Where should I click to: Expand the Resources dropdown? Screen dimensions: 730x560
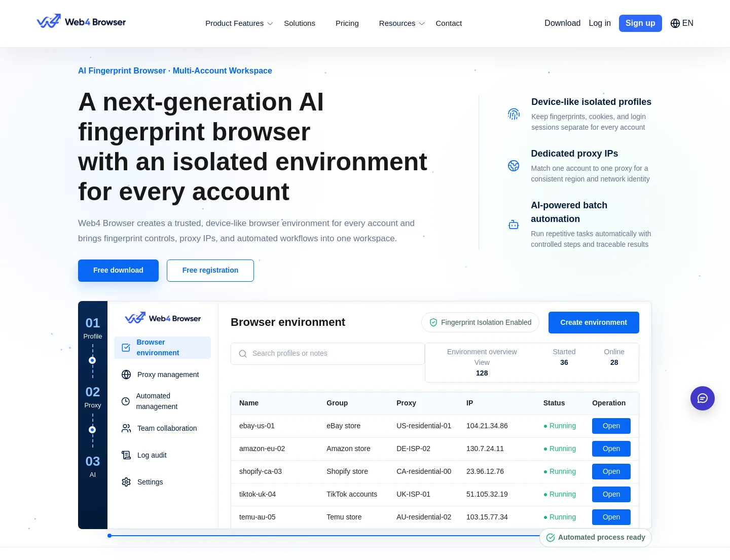point(402,23)
